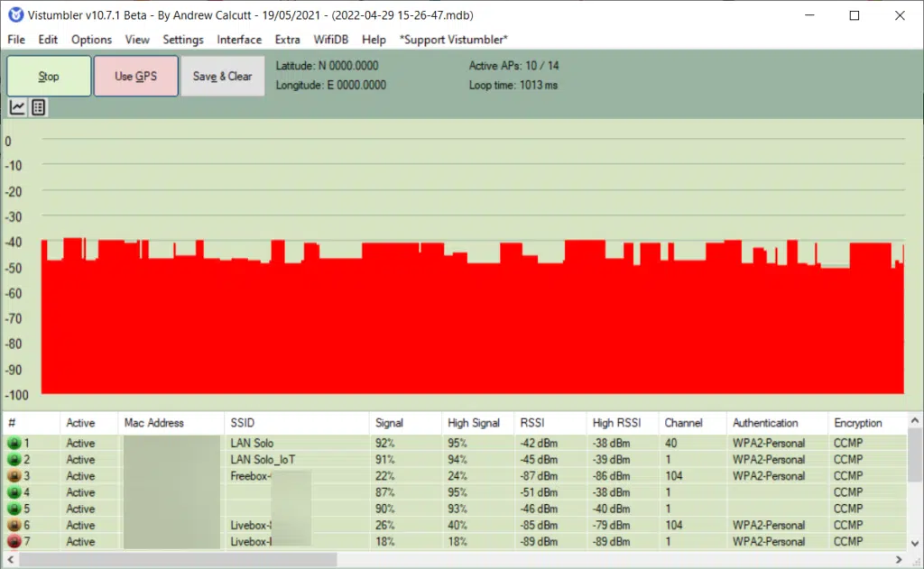Toggle the Use GPS button
Screen dimensions: 924x569
tap(135, 77)
